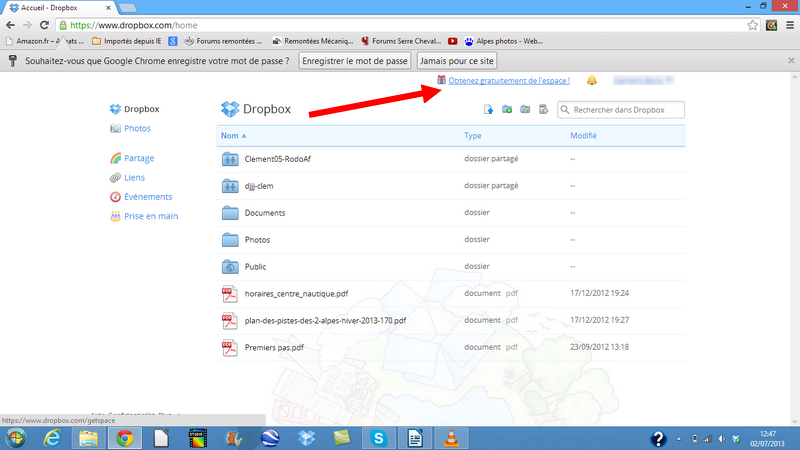Open horaires_centre_nautique.pdf file name
800x450 pixels.
(x=296, y=294)
